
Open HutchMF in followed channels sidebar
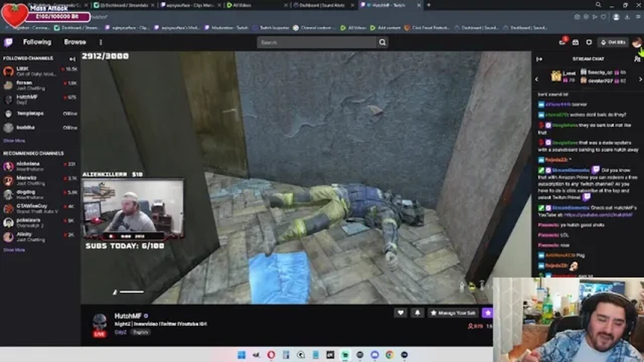(x=40, y=99)
